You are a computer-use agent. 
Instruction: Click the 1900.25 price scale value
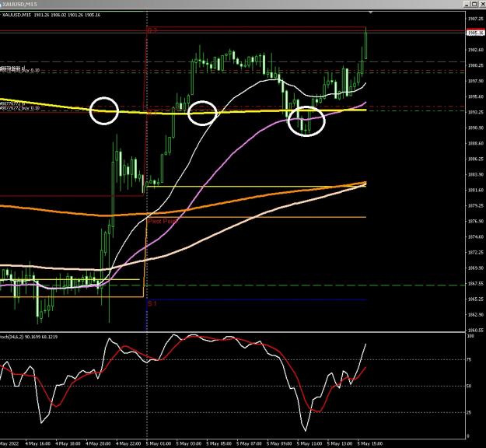pos(476,65)
